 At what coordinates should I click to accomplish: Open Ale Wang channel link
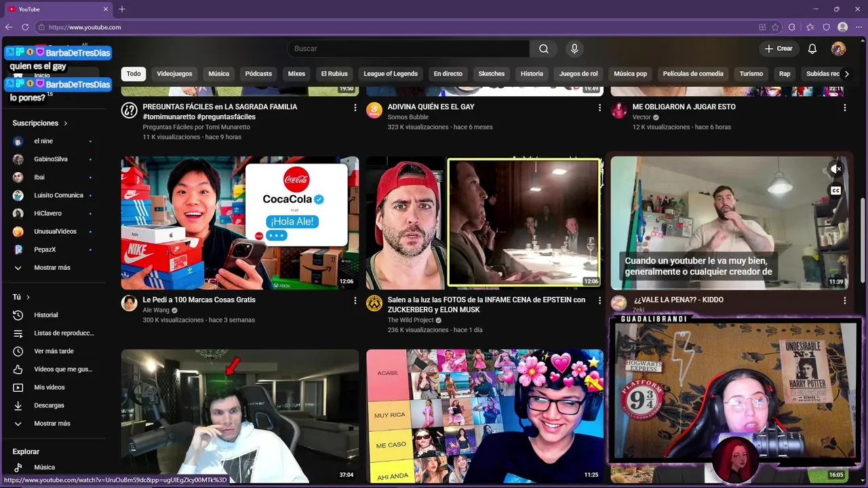[156, 310]
